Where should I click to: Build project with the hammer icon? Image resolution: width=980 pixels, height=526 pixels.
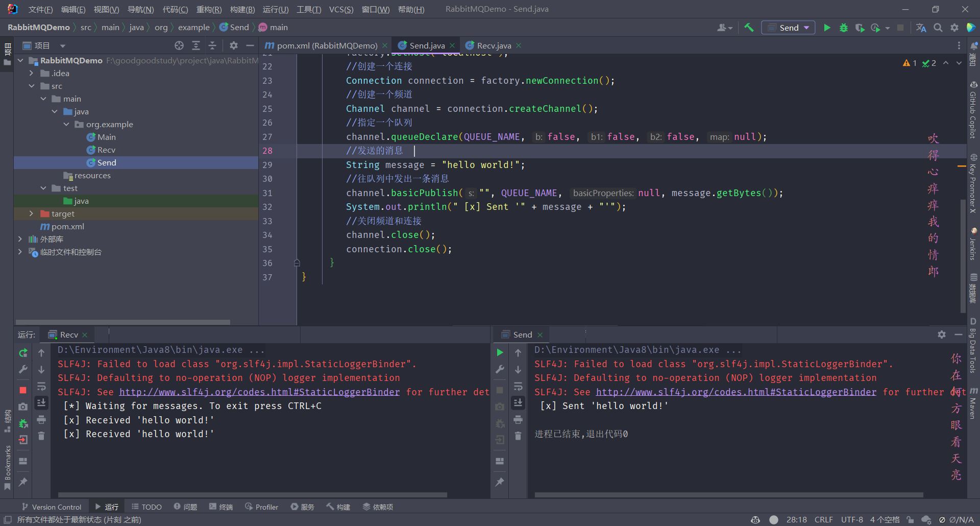tap(749, 28)
